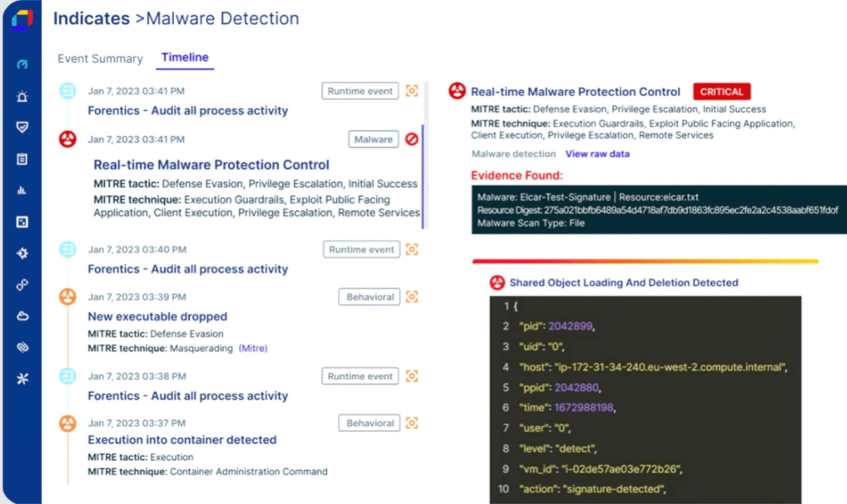847x504 pixels.
Task: Click the biohazard icon by Shared Object Loading
Action: 498,283
